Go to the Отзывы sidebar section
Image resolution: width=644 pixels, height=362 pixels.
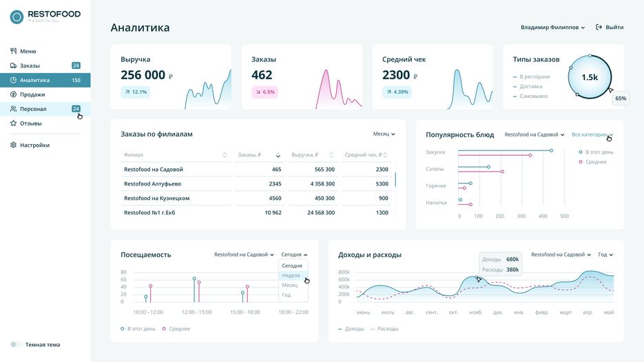45,123
